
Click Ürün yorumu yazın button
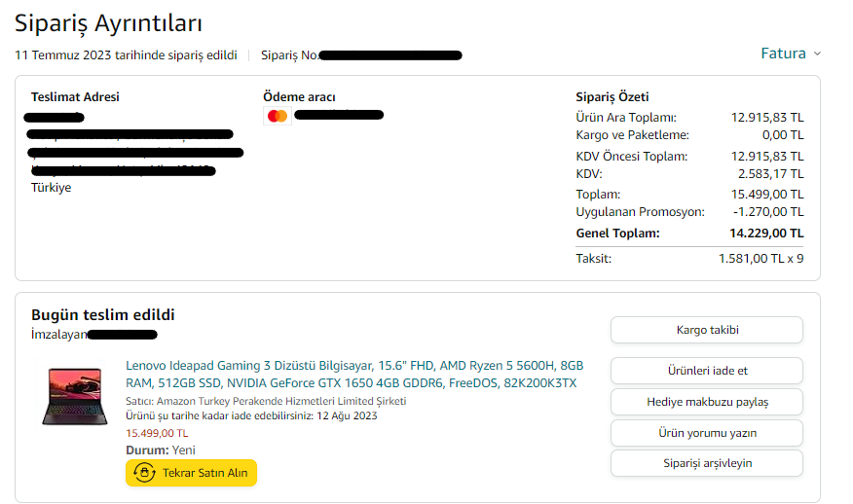point(707,433)
